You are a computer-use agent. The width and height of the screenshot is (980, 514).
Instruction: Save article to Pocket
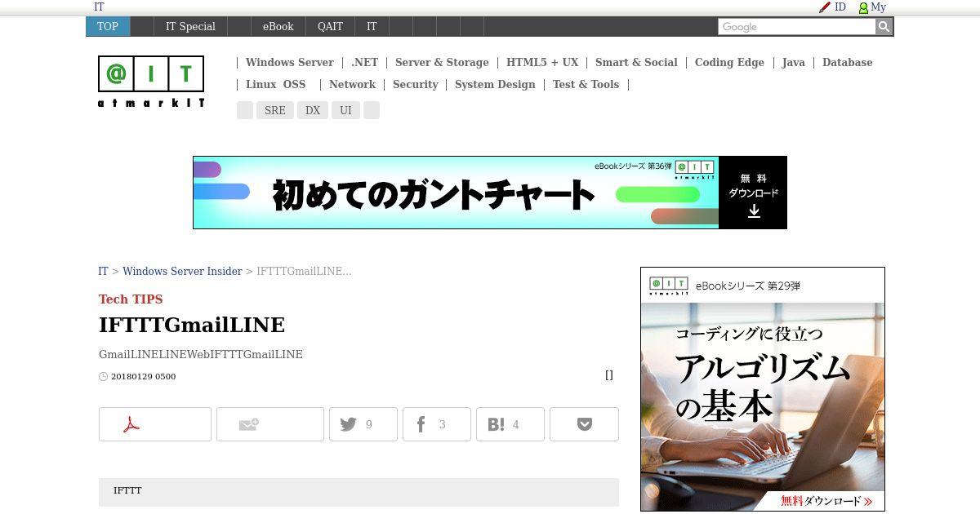tap(584, 424)
